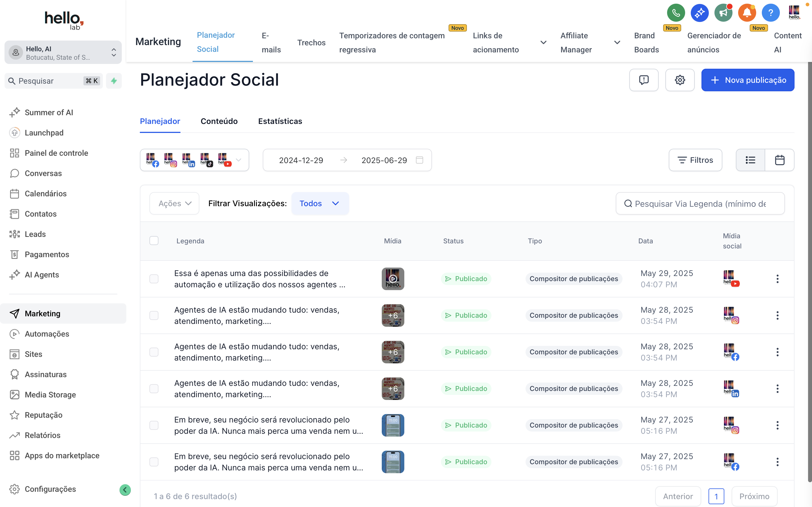Click the Nova publicação button

pyautogui.click(x=748, y=80)
